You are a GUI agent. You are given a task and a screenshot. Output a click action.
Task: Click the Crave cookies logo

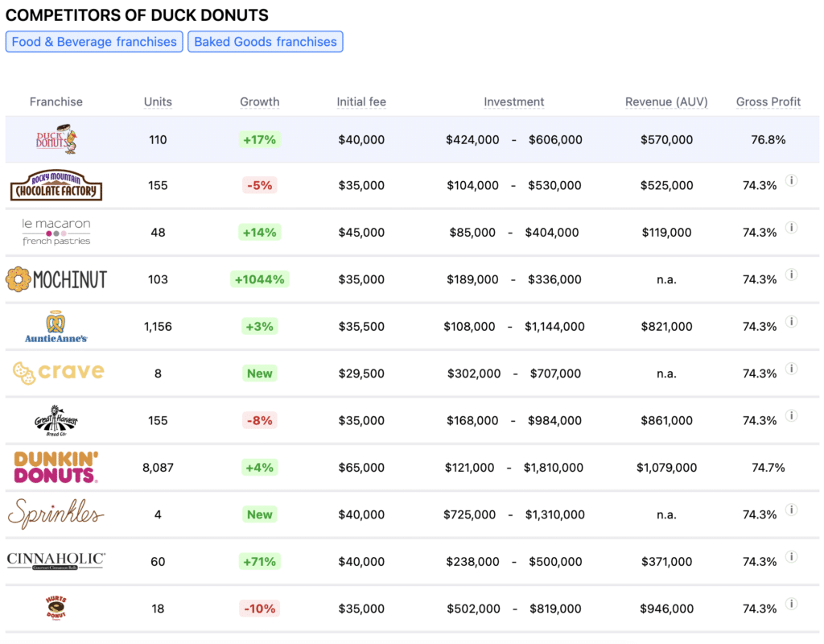(x=58, y=373)
